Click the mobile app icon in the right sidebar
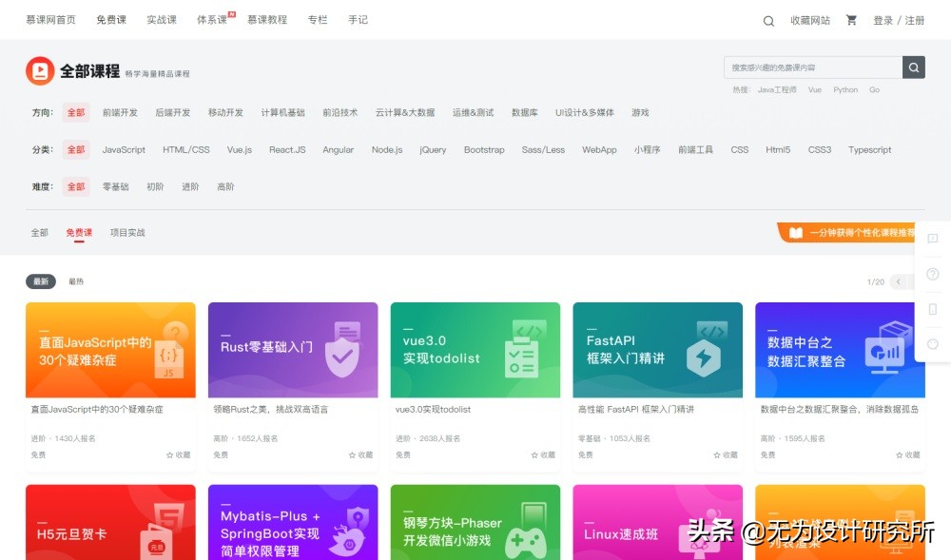951x560 pixels. [933, 309]
